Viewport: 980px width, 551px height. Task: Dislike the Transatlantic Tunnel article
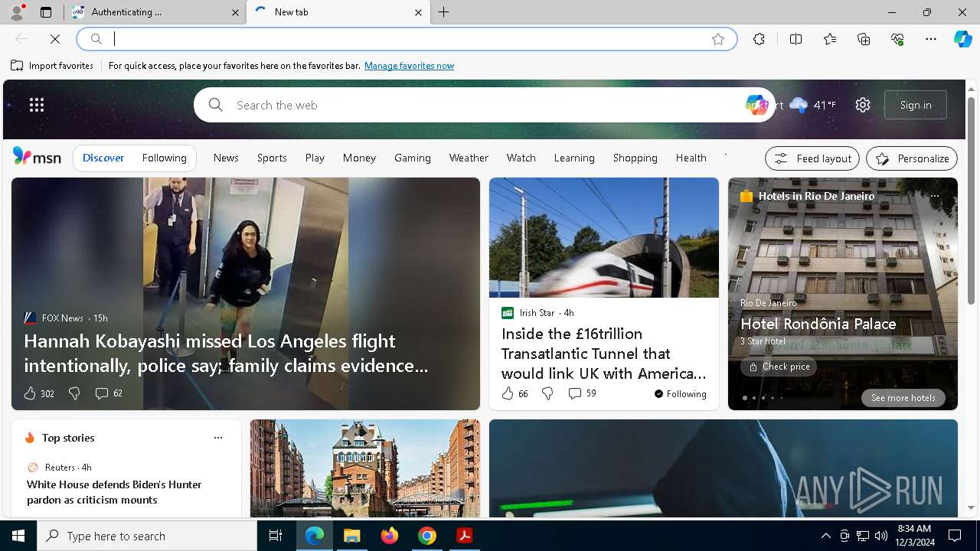click(x=547, y=393)
